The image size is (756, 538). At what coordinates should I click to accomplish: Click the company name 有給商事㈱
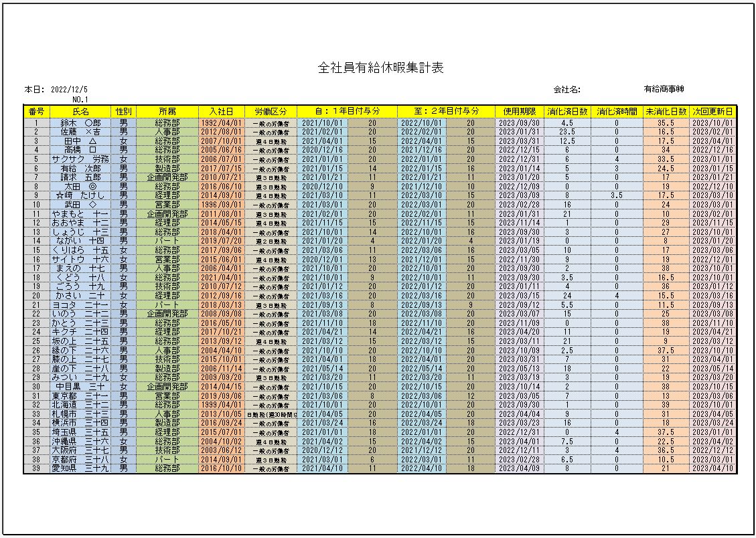point(664,89)
